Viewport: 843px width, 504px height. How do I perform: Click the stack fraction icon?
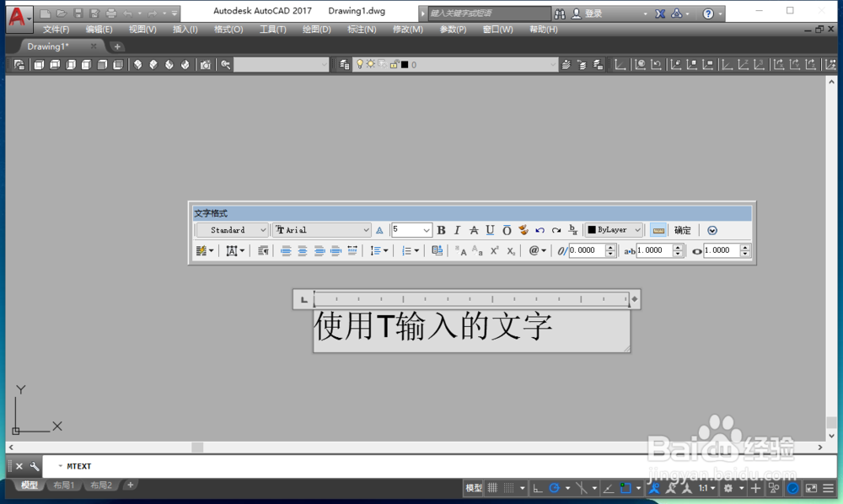tap(573, 230)
